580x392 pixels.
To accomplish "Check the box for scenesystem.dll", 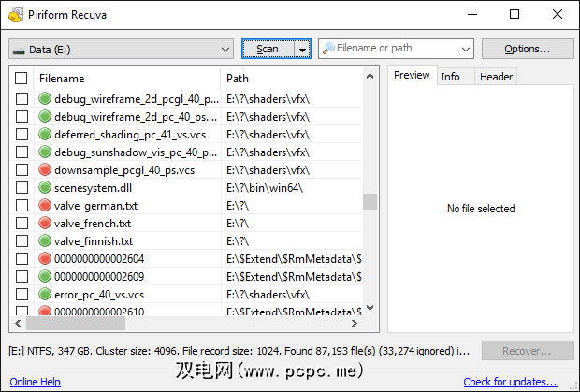I will point(22,187).
